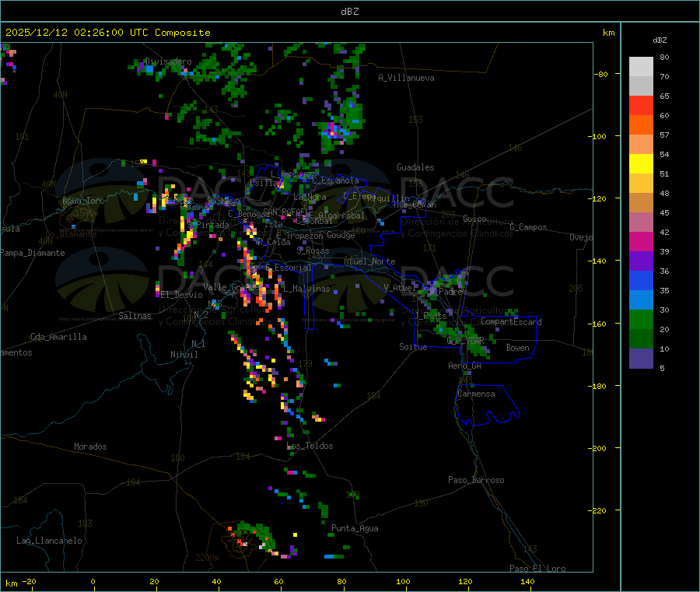Select the 51 dBZ yellow swatch
700x592 pixels.
pos(641,164)
